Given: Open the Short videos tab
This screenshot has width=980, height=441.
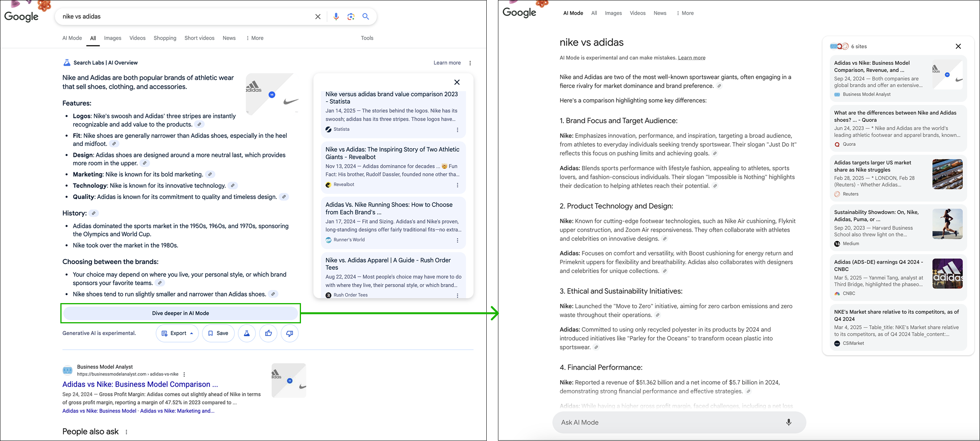Looking at the screenshot, I should (x=199, y=38).
